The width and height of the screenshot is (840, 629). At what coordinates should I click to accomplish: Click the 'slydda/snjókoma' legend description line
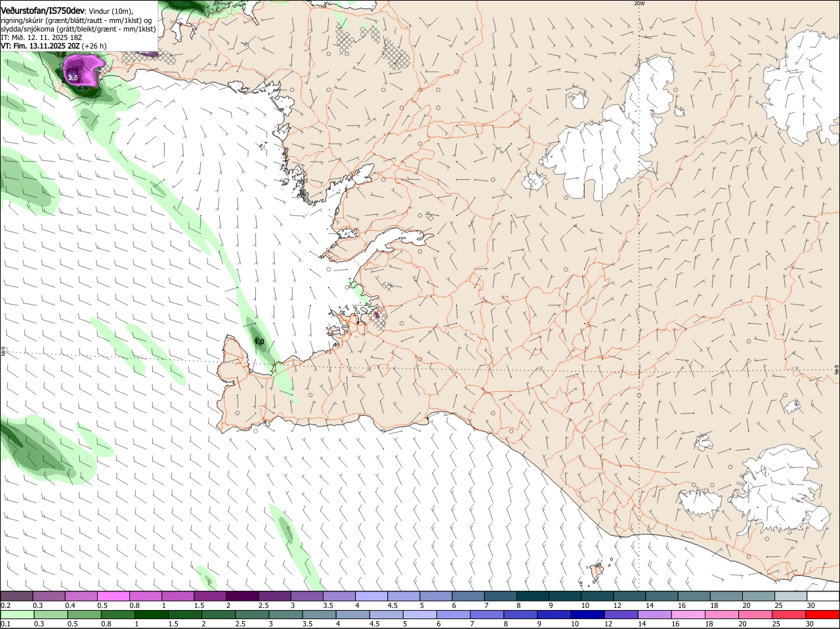pos(78,29)
